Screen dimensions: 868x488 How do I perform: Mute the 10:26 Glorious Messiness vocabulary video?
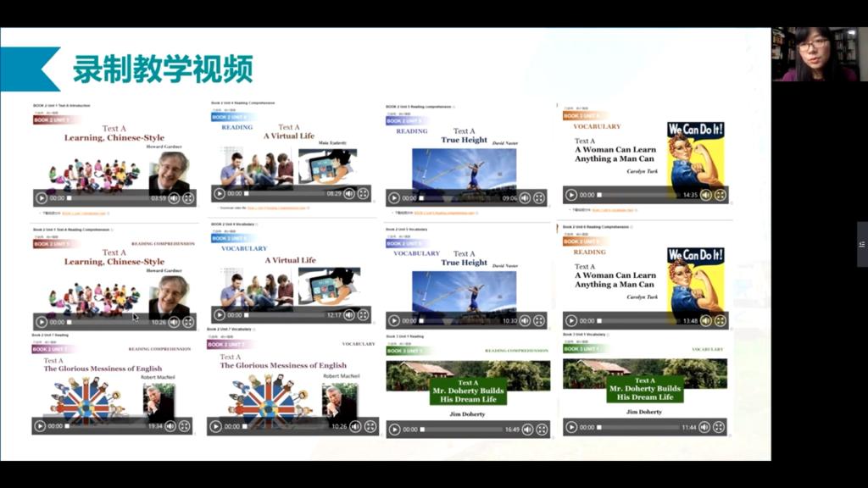(x=356, y=427)
